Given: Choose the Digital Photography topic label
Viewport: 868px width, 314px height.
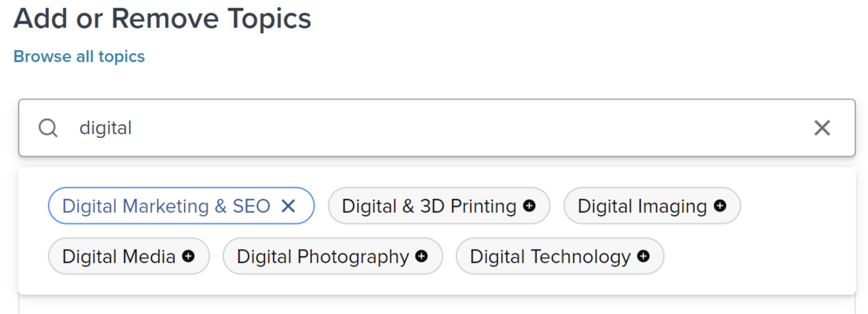Looking at the screenshot, I should coord(323,256).
